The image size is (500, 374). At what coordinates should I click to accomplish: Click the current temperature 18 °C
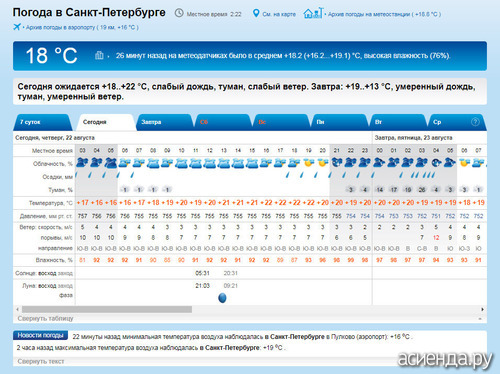[x=52, y=55]
